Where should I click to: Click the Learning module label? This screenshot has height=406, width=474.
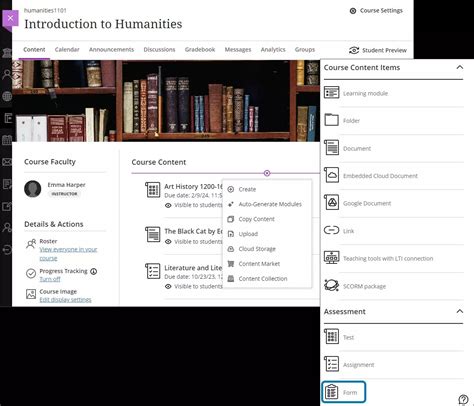pos(365,93)
